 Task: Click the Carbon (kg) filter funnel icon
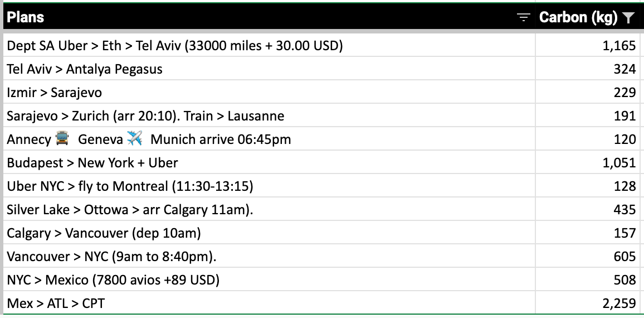[x=628, y=18]
